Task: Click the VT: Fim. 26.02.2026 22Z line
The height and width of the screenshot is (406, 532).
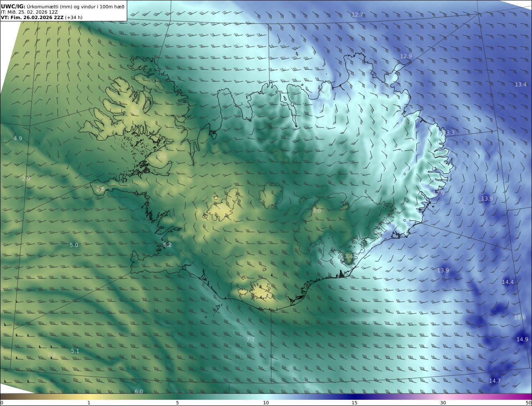Action: (x=42, y=17)
